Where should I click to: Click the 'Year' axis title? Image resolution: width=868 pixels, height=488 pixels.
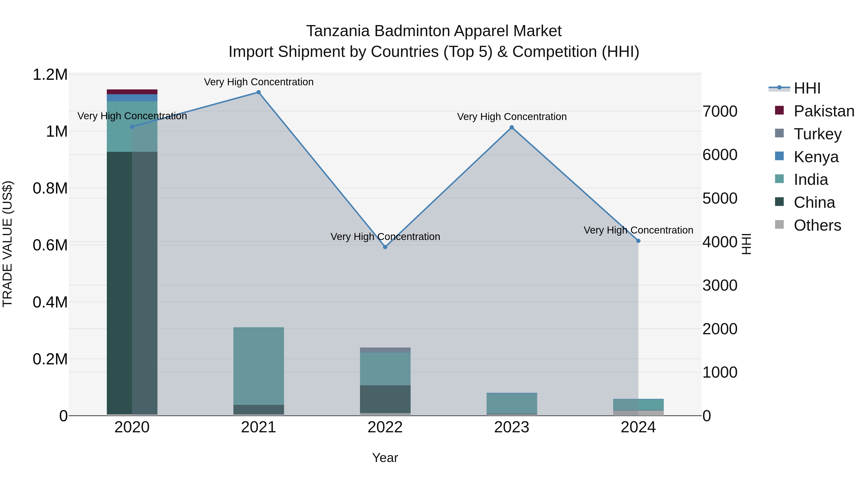click(x=385, y=458)
